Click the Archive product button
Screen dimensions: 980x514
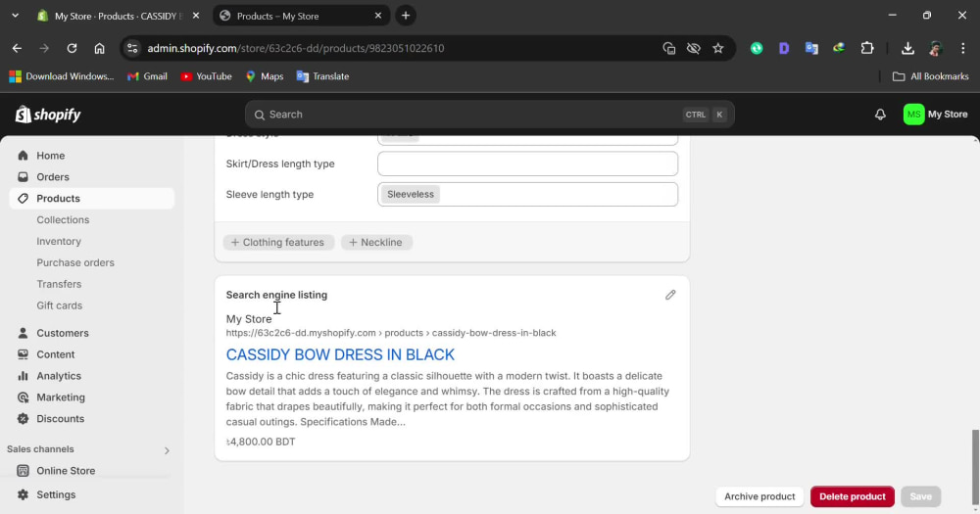tap(759, 496)
